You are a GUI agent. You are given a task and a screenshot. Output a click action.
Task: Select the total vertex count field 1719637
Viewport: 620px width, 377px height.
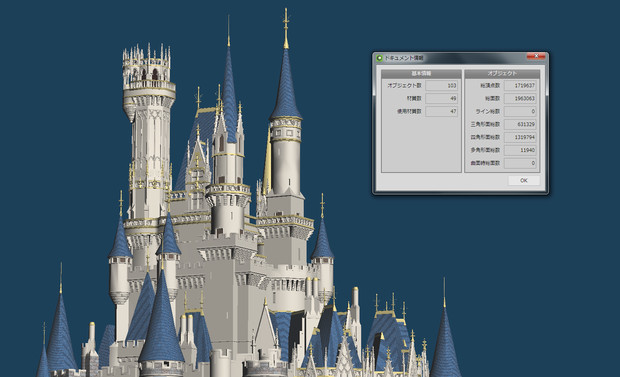[520, 85]
